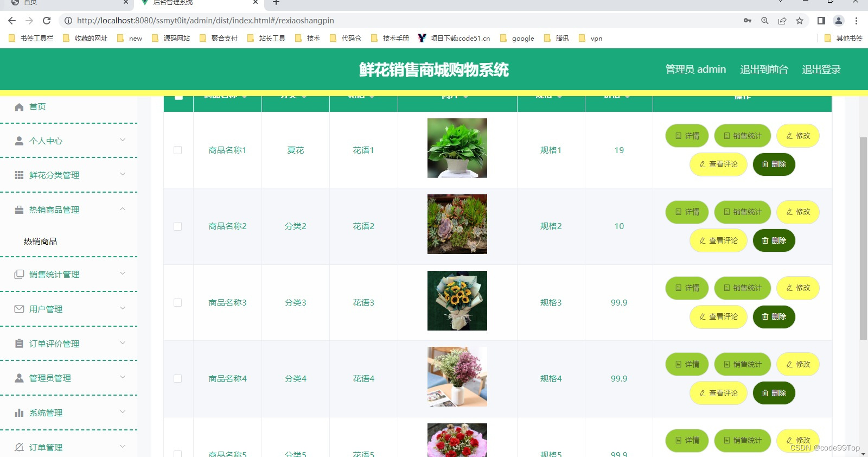868x457 pixels.
Task: Select the checkbox for 商品名称3 row
Action: [178, 303]
